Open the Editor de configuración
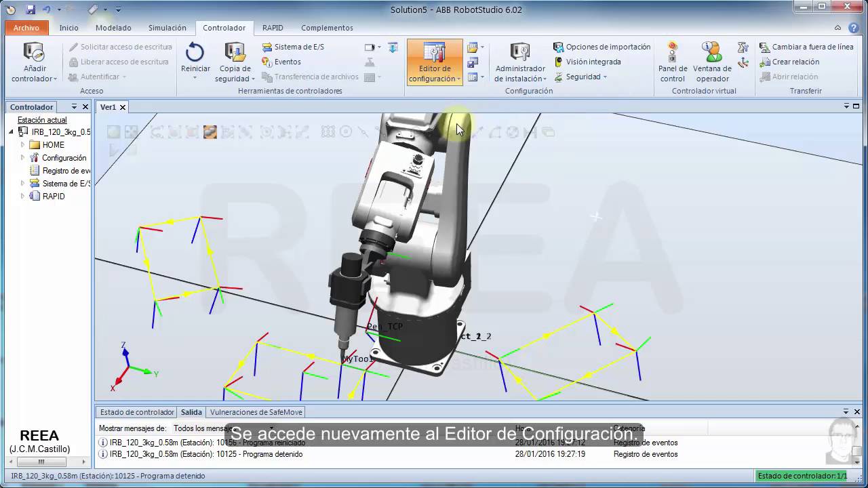 (435, 62)
